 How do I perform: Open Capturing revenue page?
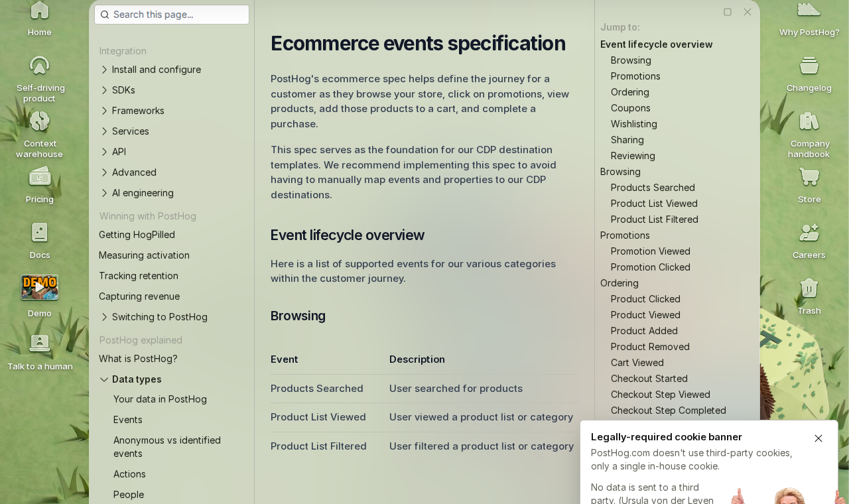click(x=139, y=296)
